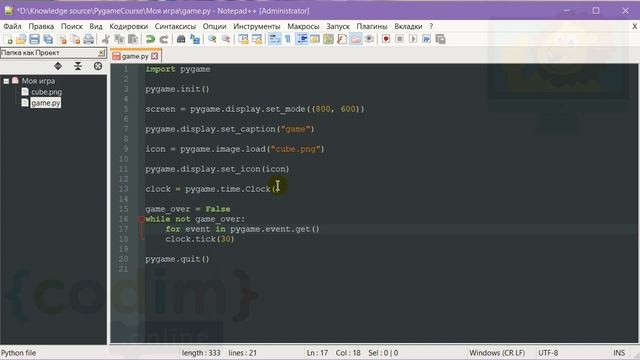The image size is (640, 360).
Task: Open the Синтаксисы menu
Action: point(176,26)
